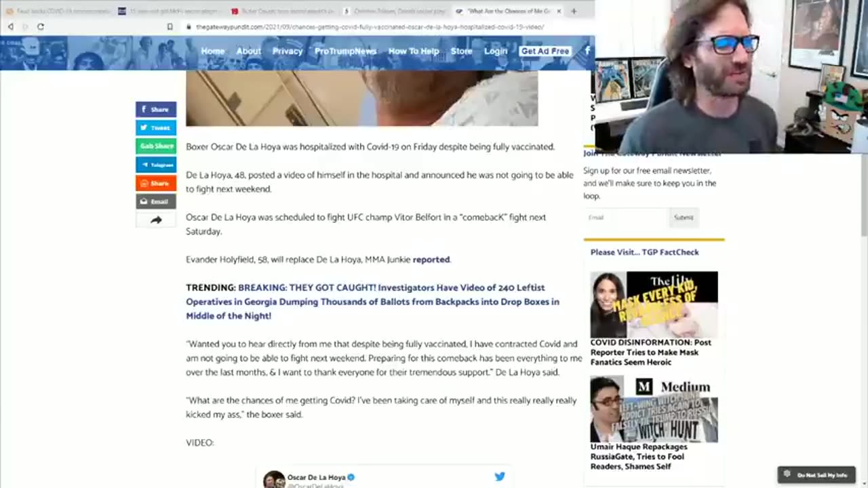This screenshot has height=488, width=868.
Task: Reload the page with the refresh icon
Action: (41, 26)
